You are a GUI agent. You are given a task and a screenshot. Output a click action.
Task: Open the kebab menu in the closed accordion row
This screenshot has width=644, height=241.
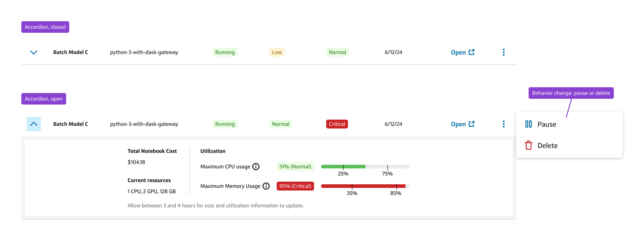pyautogui.click(x=504, y=52)
